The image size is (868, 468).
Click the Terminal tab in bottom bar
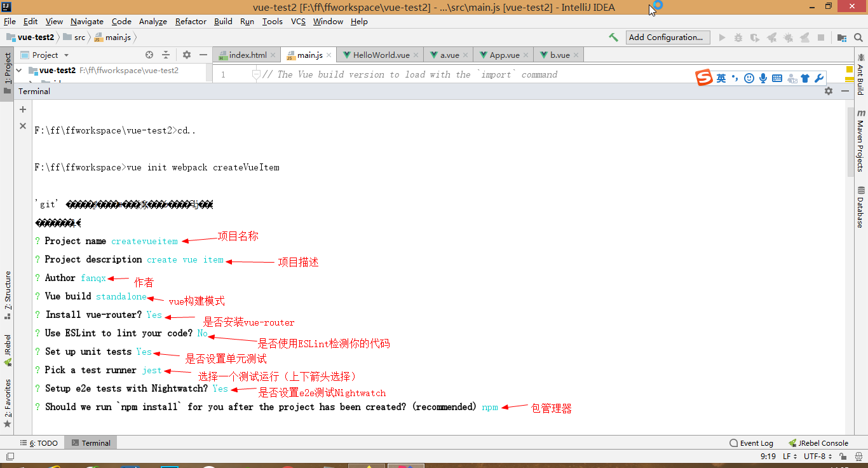point(91,443)
